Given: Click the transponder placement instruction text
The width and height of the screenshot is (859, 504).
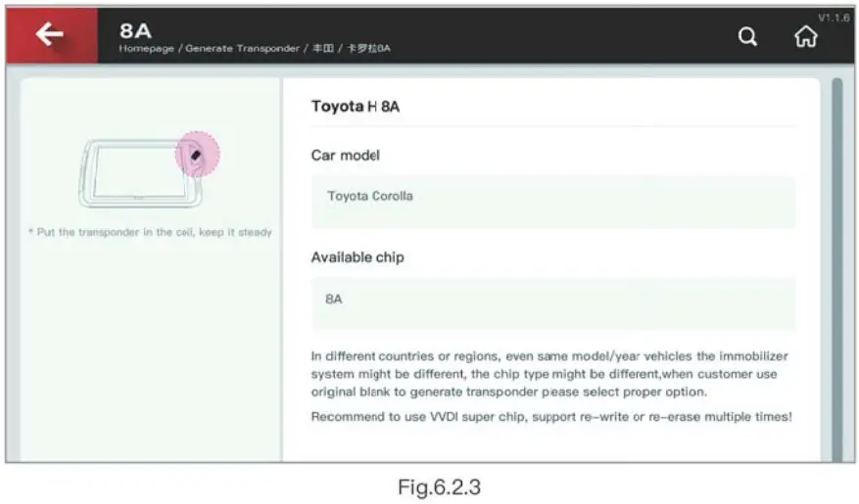Looking at the screenshot, I should pos(151,233).
